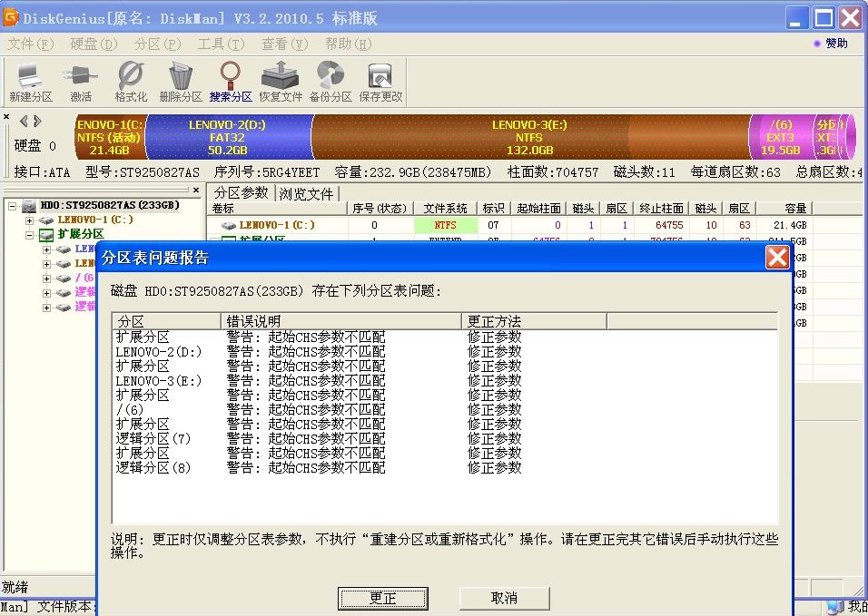Expand the last 逻辑 partition node in the tree

coord(46,307)
